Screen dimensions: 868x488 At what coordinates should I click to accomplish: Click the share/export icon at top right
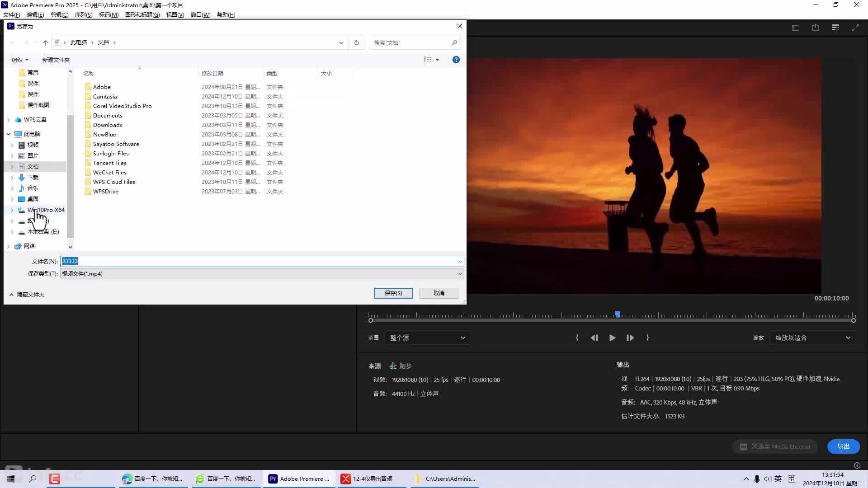tap(815, 28)
